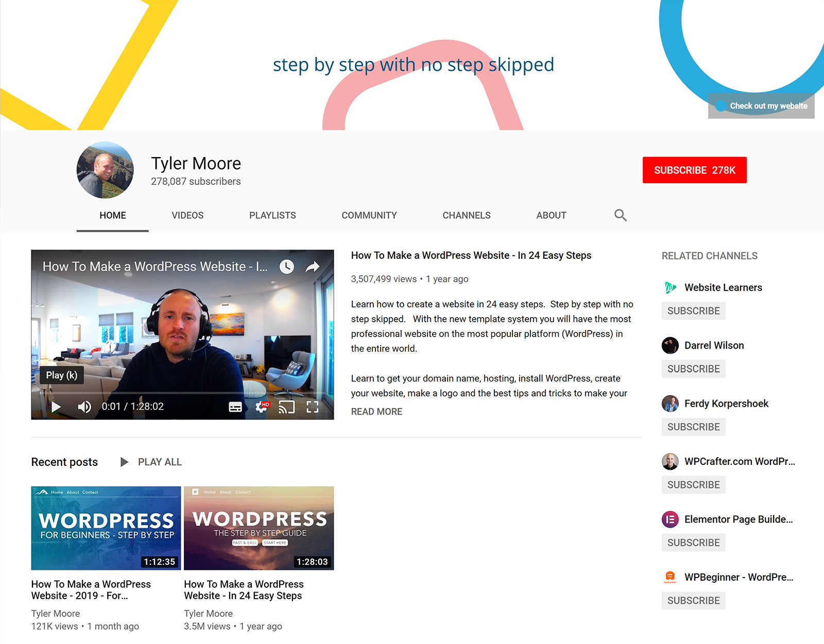
Task: Click the channel search magnifier icon
Action: click(x=621, y=215)
